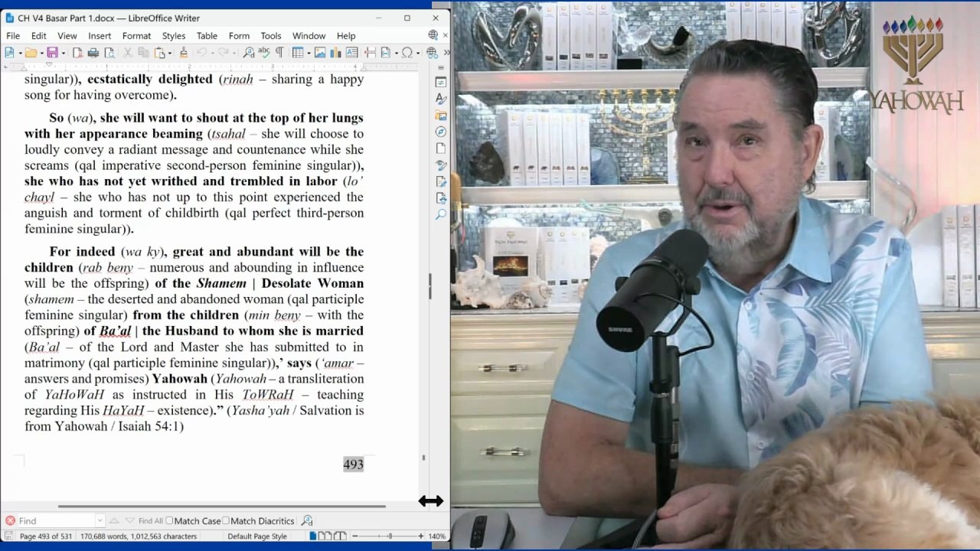Viewport: 980px width, 551px height.
Task: Click sidebar magnifier Find deck icon
Action: [441, 215]
